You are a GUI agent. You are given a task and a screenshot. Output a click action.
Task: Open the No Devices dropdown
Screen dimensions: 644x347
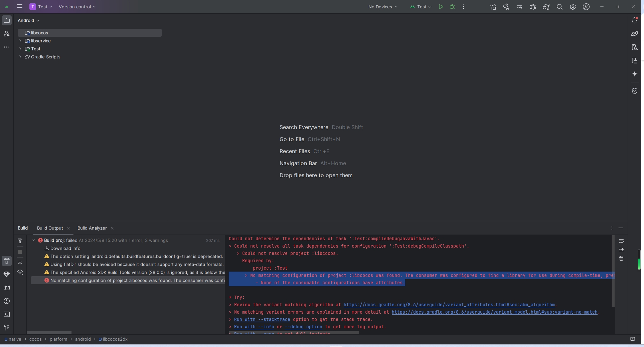pyautogui.click(x=383, y=7)
